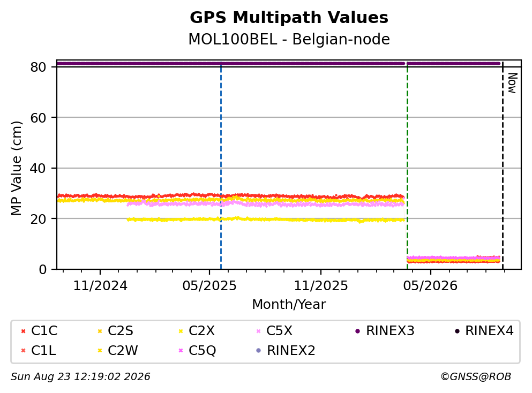Click the MP Value (cm) axis label
Viewport: 532px width, 393px height.
(x=16, y=168)
